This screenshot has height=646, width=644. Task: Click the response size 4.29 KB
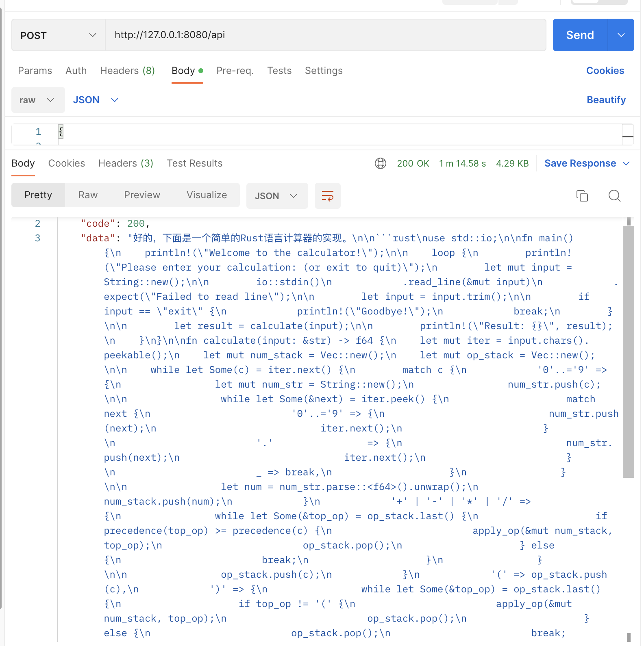coord(512,163)
